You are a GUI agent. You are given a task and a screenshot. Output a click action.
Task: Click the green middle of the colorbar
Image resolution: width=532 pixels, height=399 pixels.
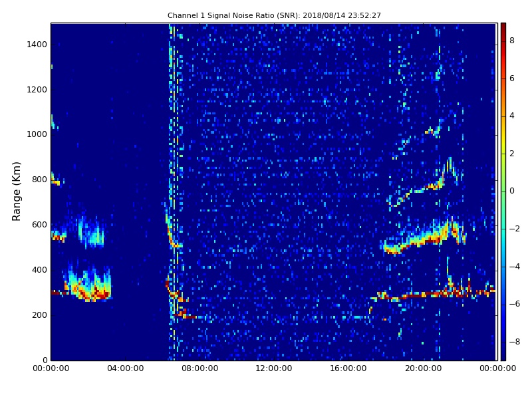(x=503, y=192)
